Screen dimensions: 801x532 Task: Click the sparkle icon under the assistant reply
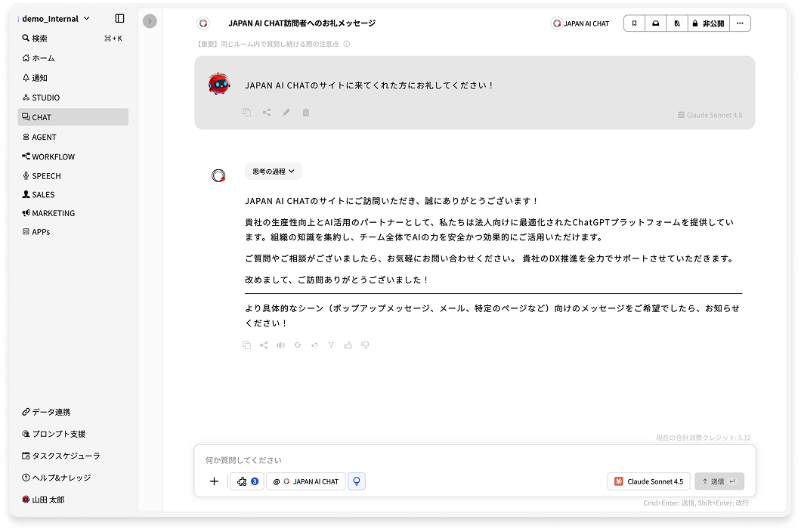point(314,345)
